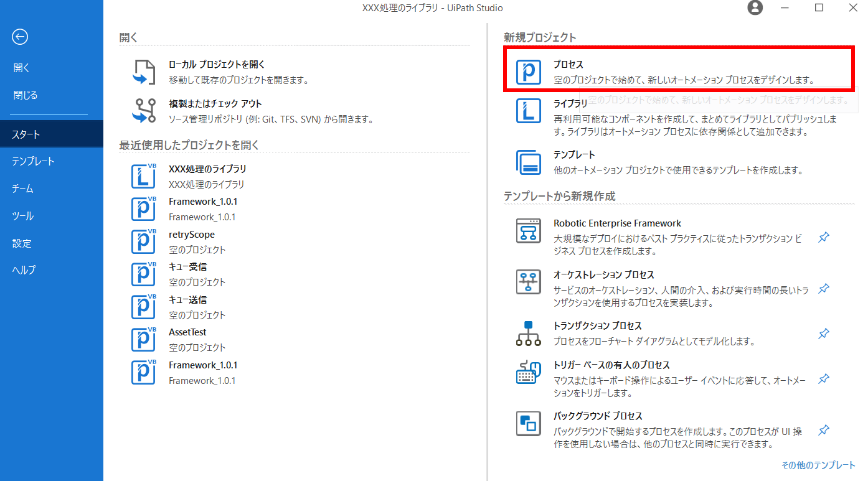This screenshot has height=481, width=868.
Task: Open the その他のテンプレート link
Action: [x=818, y=465]
